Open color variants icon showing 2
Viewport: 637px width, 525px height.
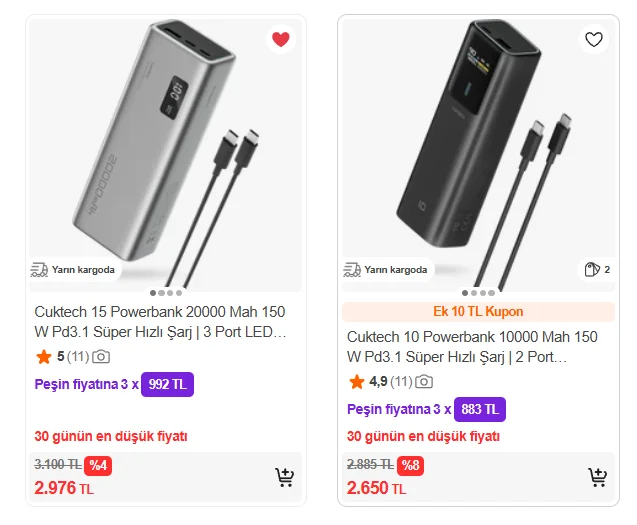pos(597,270)
